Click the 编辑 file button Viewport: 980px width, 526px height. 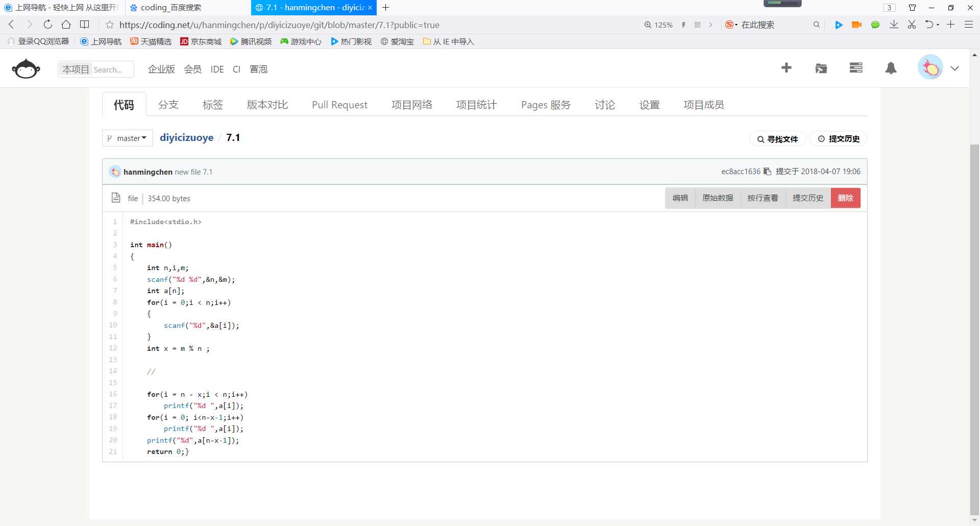[680, 198]
